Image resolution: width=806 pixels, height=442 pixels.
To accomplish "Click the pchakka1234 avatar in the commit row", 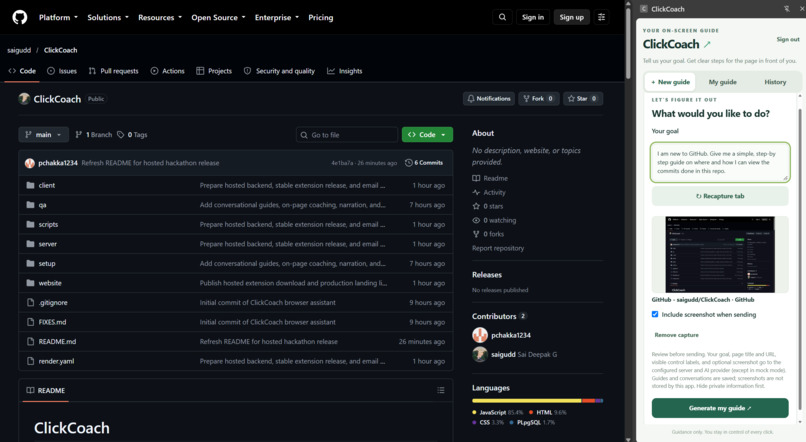I will click(30, 163).
